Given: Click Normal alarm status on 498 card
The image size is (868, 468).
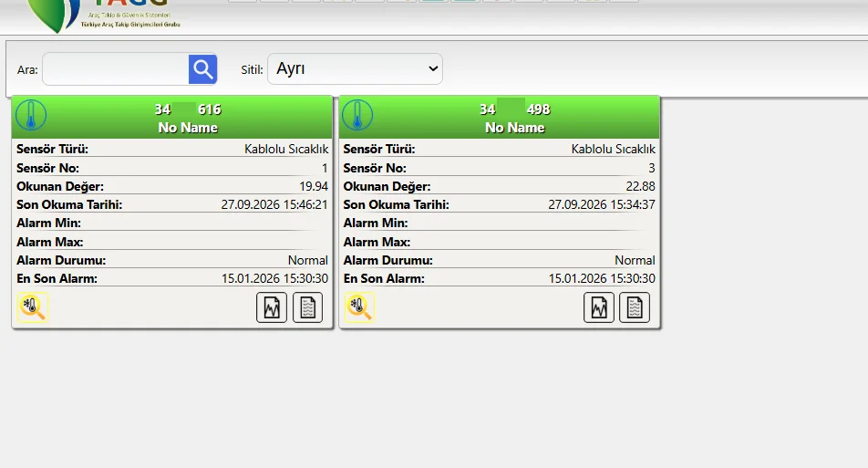Looking at the screenshot, I should pos(635,260).
